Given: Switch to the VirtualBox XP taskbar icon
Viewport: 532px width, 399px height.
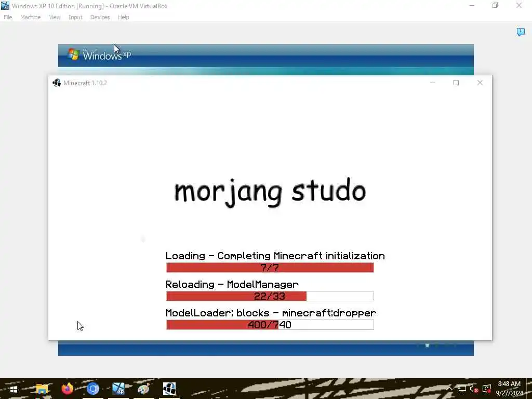Looking at the screenshot, I should [118, 389].
